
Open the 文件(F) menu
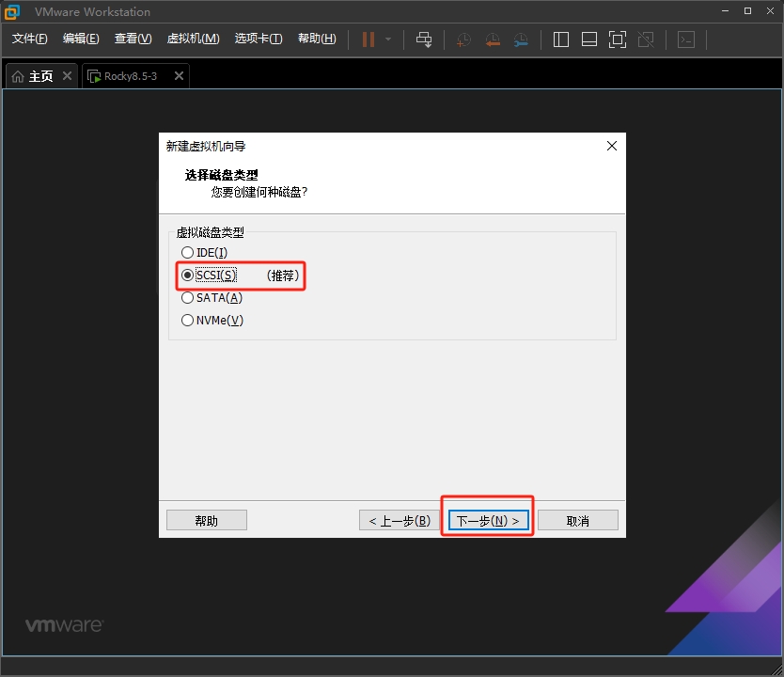[29, 39]
